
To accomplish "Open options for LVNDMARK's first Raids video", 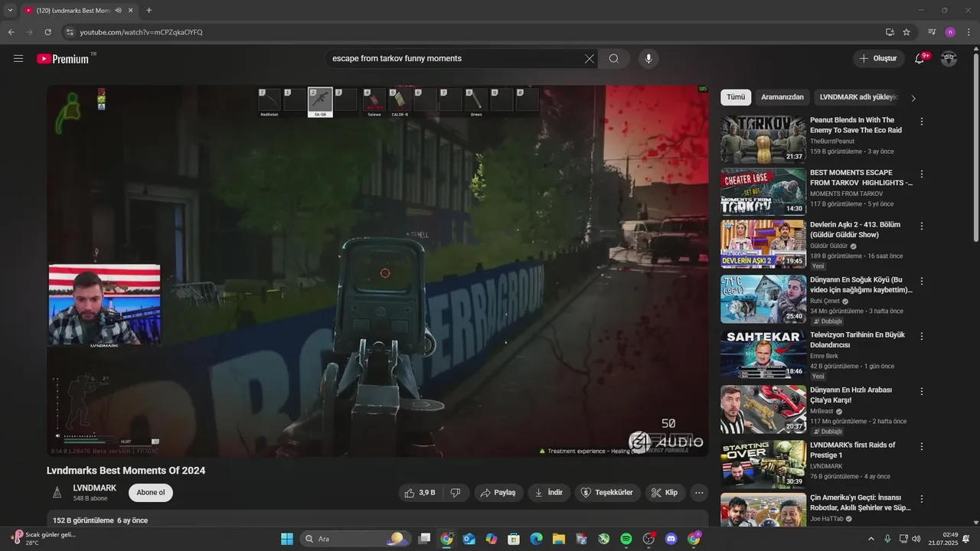I will click(922, 446).
